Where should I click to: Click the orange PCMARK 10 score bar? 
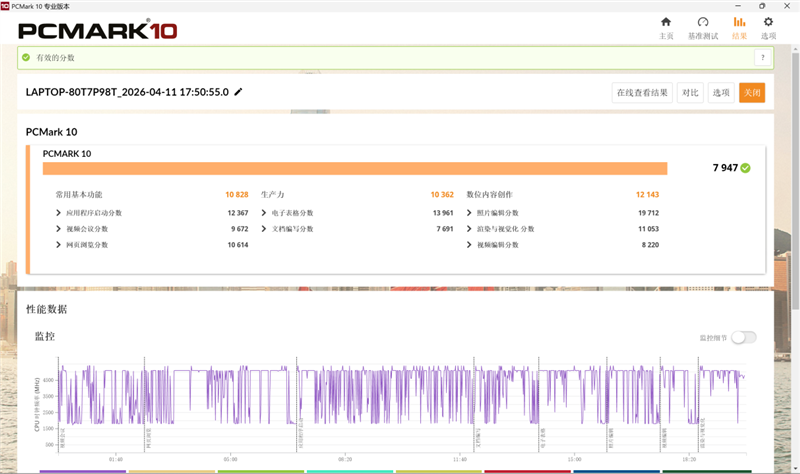pyautogui.click(x=355, y=168)
